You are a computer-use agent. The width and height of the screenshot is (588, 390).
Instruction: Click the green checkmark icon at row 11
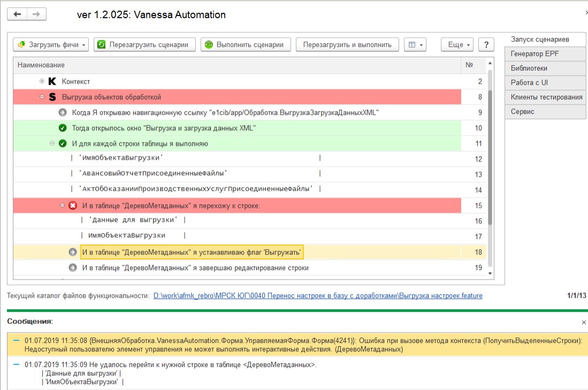click(63, 144)
